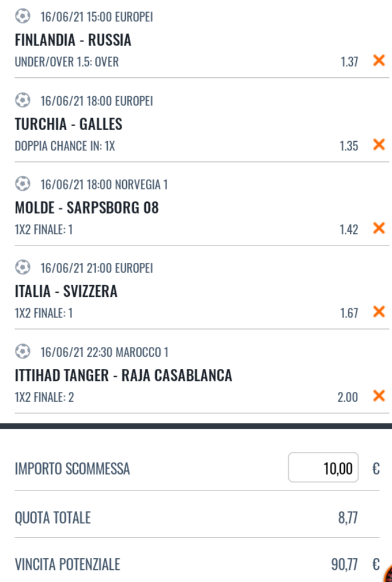Open the Ittihad Tanger - Raja Casablanca match

pyautogui.click(x=123, y=375)
